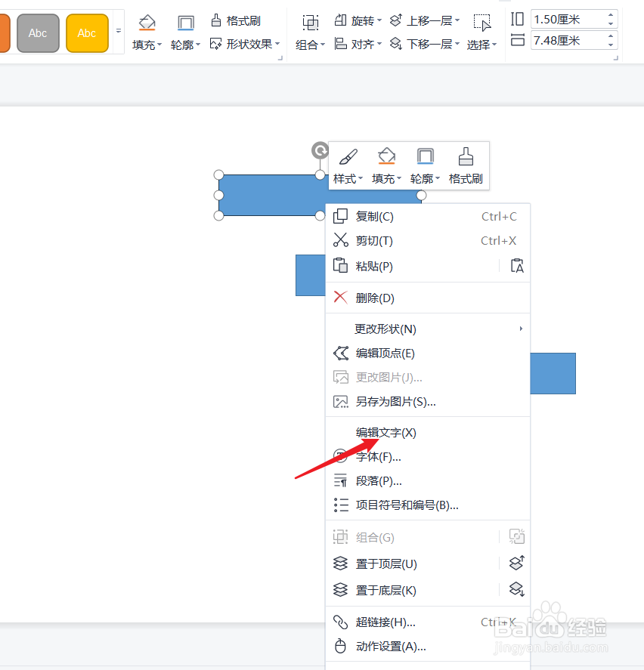Click the rotation handle above the shape
Image resolution: width=644 pixels, height=670 pixels.
click(x=320, y=150)
